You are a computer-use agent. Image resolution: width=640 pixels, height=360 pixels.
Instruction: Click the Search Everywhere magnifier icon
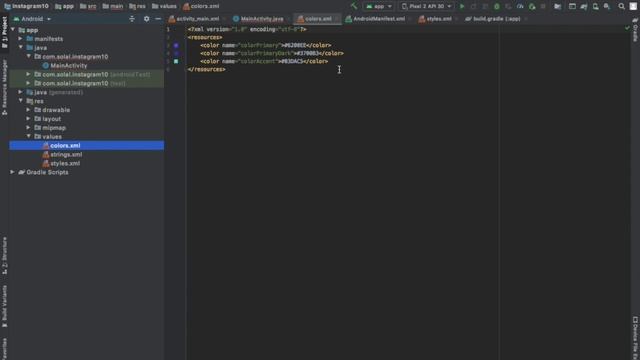(621, 6)
